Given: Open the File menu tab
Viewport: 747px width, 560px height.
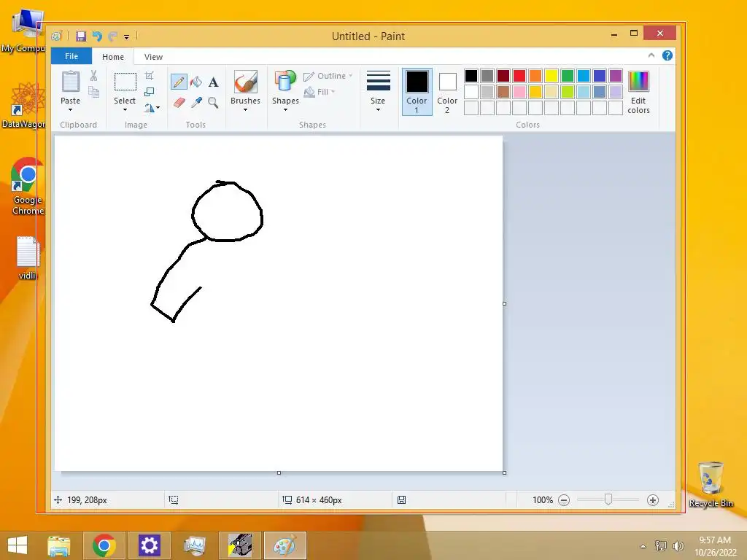Looking at the screenshot, I should [x=71, y=56].
